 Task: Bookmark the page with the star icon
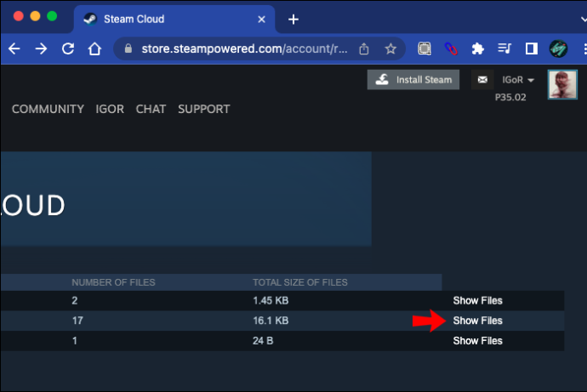(390, 48)
